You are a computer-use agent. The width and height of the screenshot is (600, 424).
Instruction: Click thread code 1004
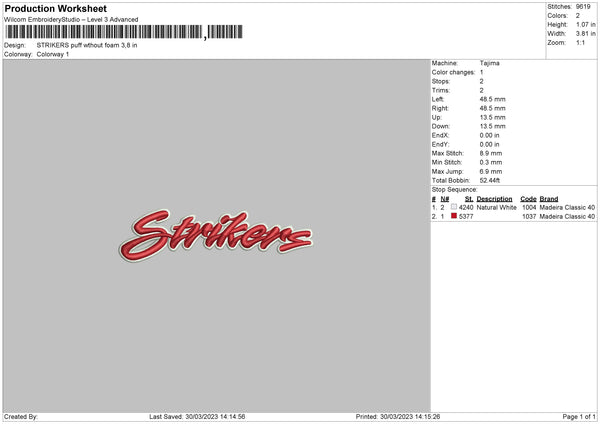529,207
